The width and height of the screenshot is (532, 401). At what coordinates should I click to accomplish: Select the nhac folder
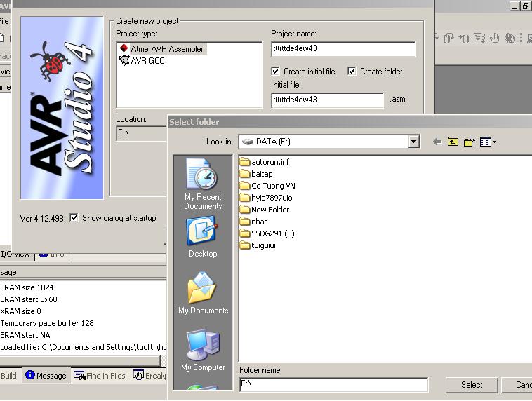coord(254,222)
